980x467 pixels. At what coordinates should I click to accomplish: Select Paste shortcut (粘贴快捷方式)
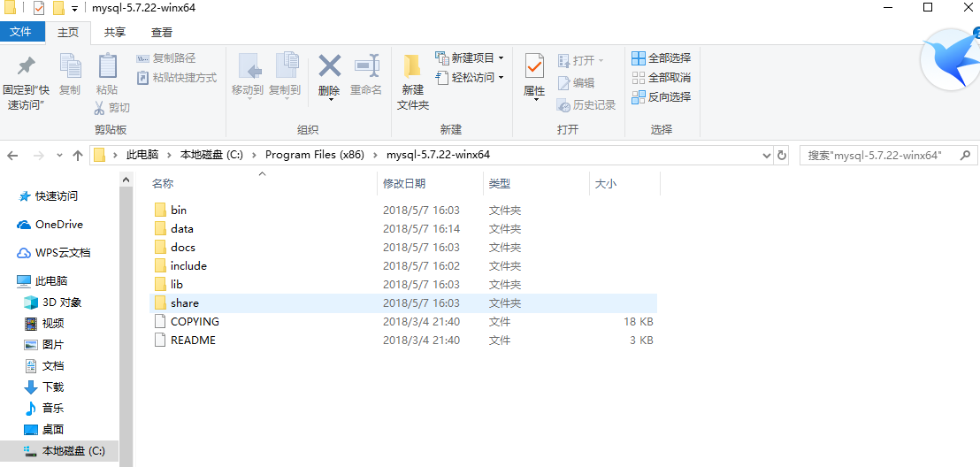[x=176, y=78]
